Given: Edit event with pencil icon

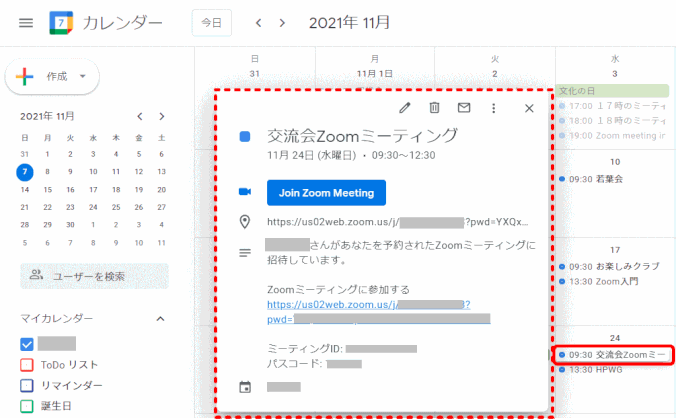Looking at the screenshot, I should [404, 108].
